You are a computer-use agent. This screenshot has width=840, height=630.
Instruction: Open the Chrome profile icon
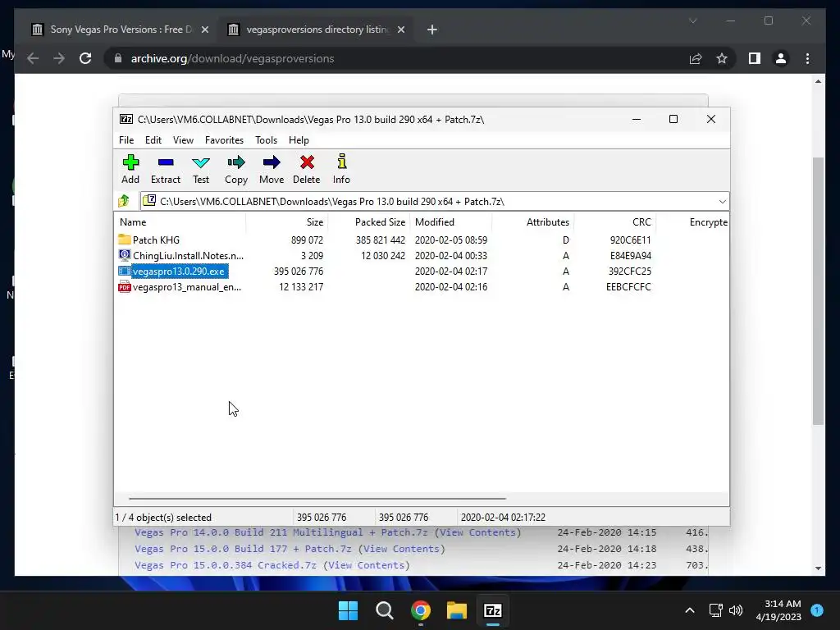tap(781, 58)
